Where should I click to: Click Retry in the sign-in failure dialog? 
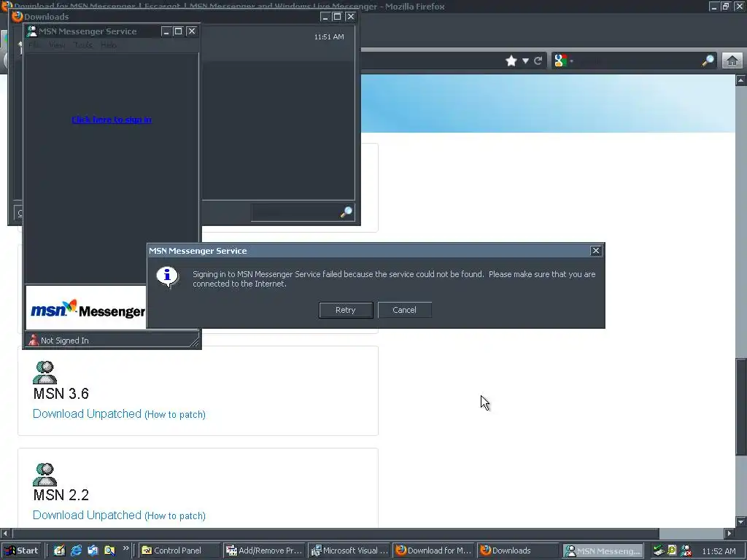(x=346, y=310)
